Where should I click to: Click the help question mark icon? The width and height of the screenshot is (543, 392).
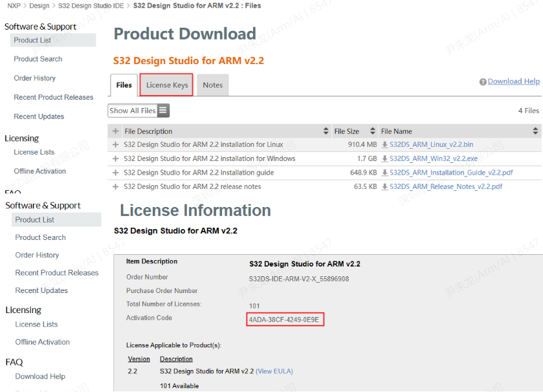[483, 82]
